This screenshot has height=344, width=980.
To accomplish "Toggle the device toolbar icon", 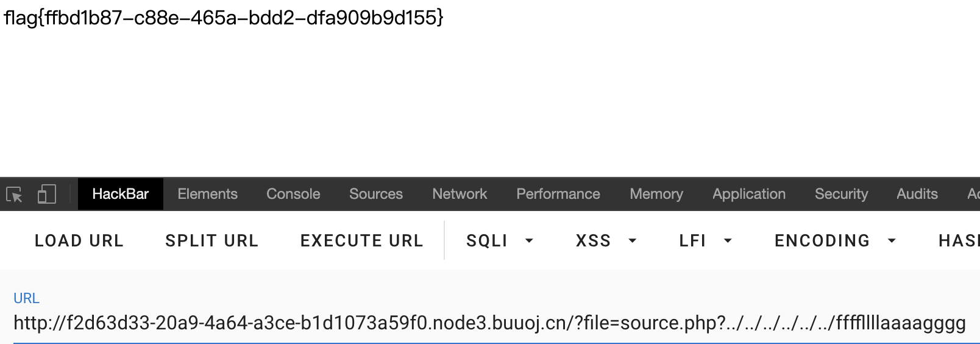I will point(47,195).
